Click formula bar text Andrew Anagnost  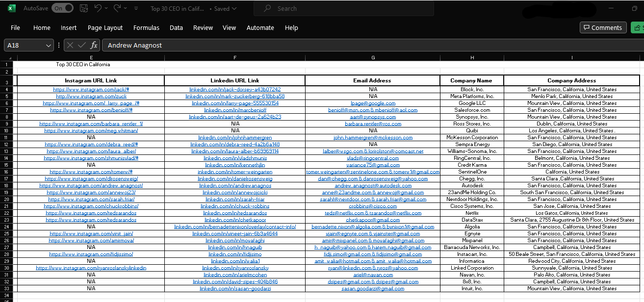(x=135, y=45)
